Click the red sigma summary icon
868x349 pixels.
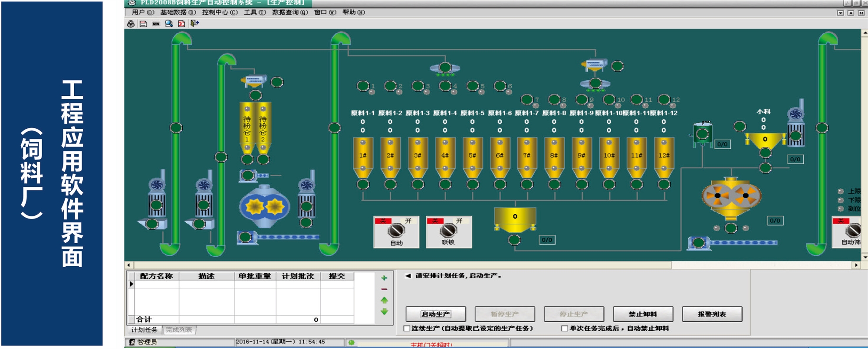[181, 24]
